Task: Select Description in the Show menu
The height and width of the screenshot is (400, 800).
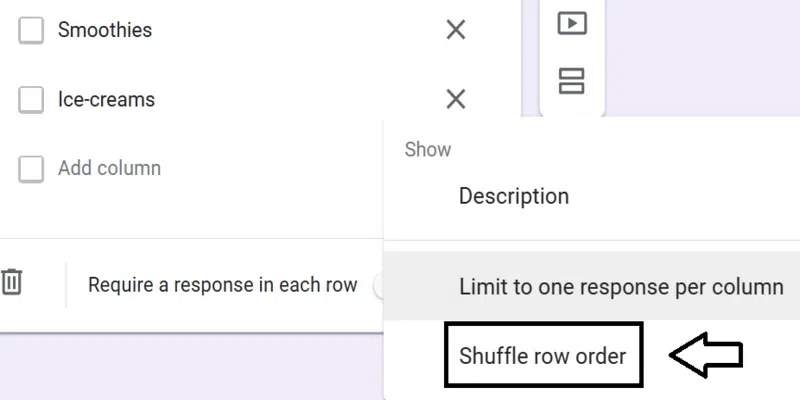Action: 514,196
